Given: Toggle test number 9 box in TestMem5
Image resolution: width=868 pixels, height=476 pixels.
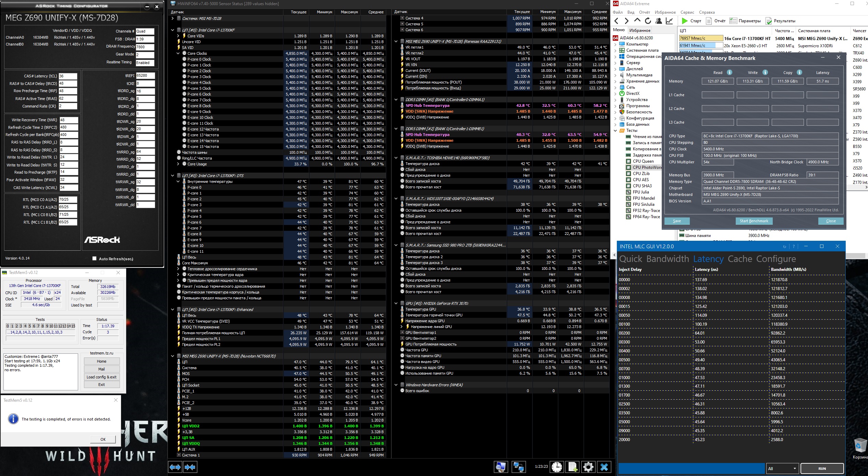Looking at the screenshot, I should (47, 326).
